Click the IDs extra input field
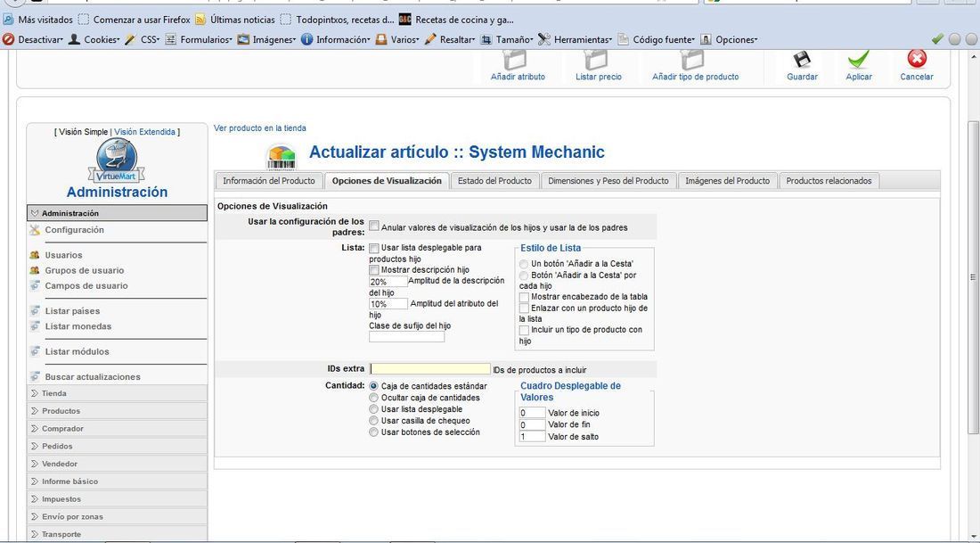 pyautogui.click(x=430, y=369)
